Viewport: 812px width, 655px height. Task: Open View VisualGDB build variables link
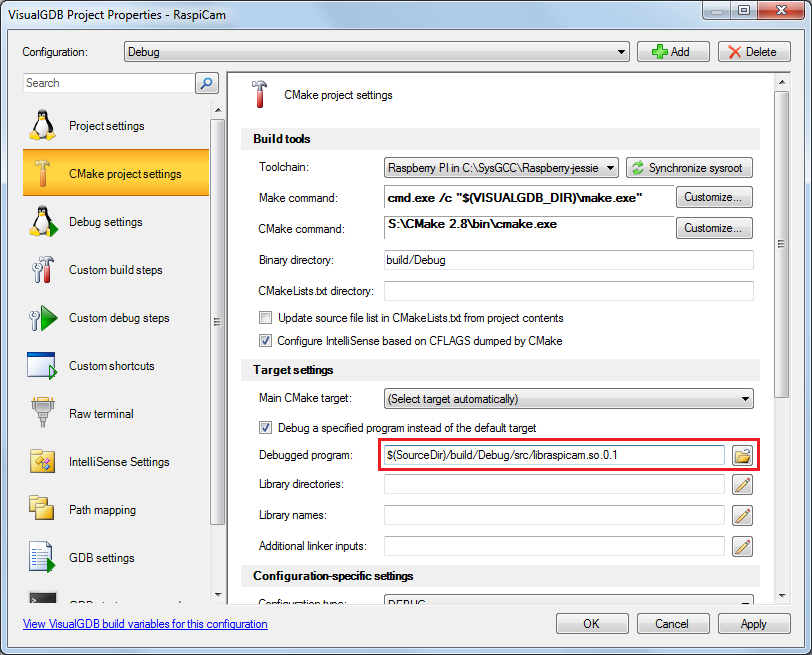pos(145,624)
